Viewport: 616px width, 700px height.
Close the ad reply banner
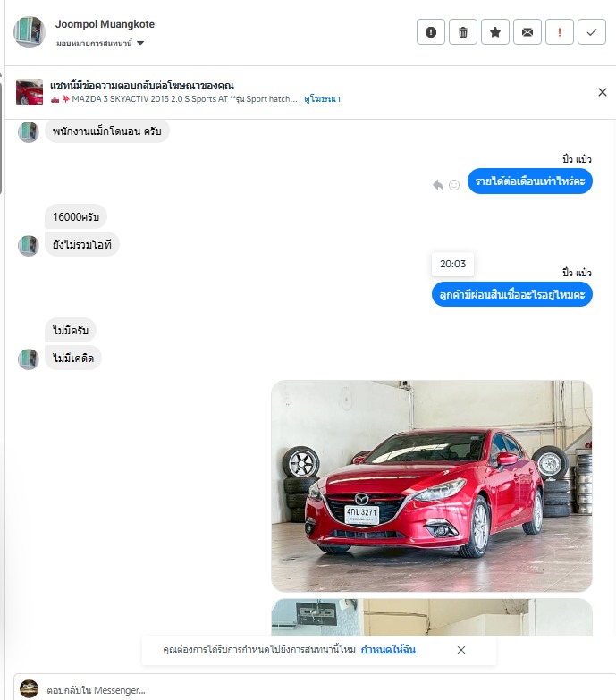click(x=603, y=92)
